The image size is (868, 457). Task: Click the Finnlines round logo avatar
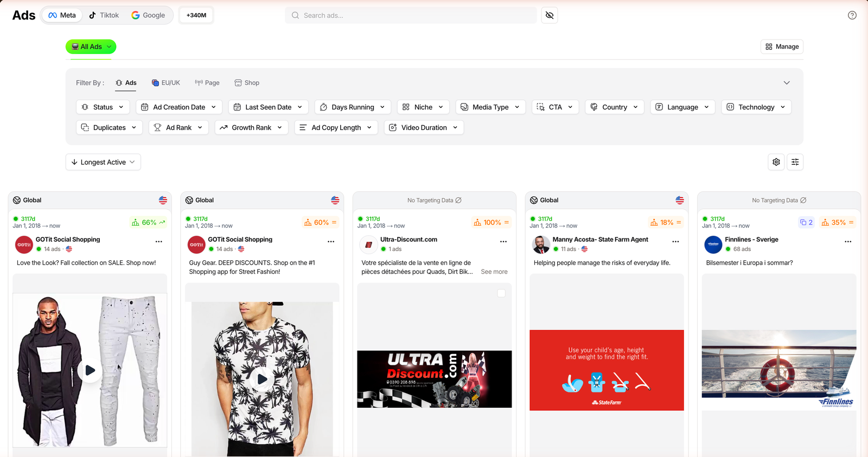pyautogui.click(x=713, y=244)
